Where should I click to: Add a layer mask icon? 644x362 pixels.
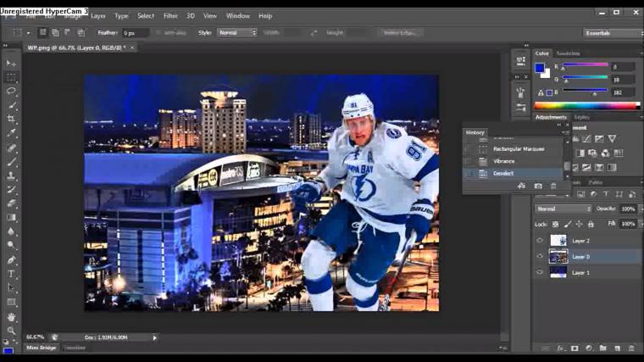(575, 348)
